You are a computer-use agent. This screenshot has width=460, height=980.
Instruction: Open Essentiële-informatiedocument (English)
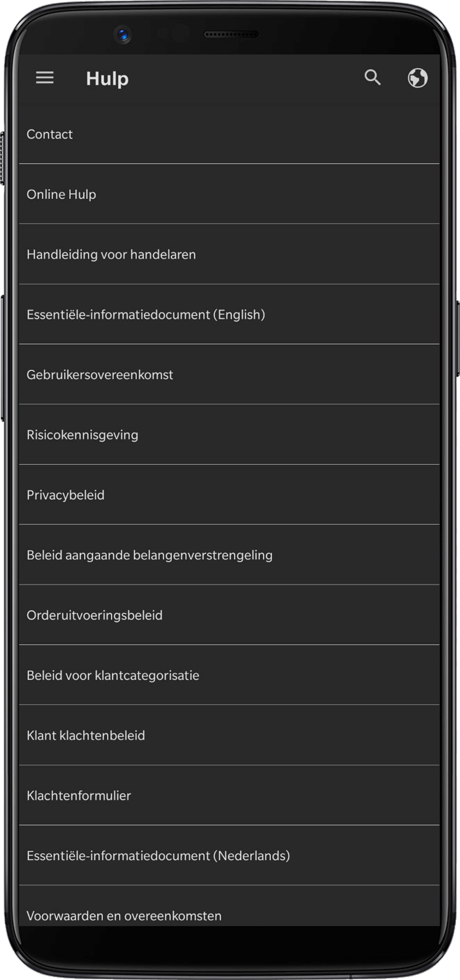[146, 315]
